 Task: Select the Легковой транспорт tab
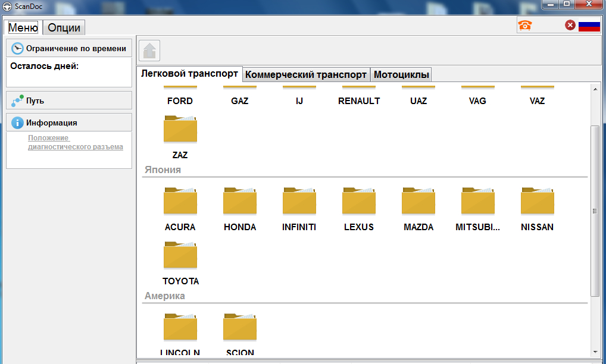(x=189, y=73)
